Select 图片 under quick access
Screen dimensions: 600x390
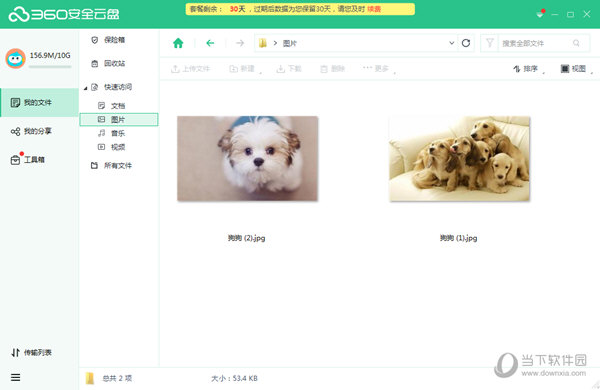119,119
